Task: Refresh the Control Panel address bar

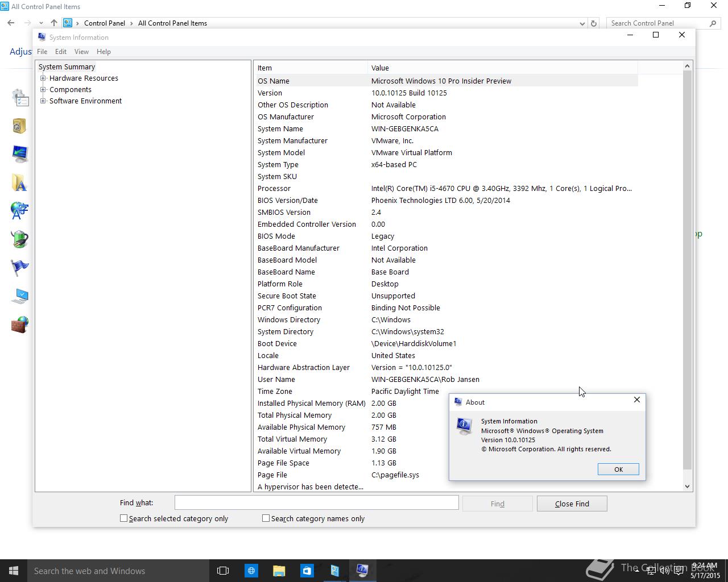Action: tap(594, 23)
